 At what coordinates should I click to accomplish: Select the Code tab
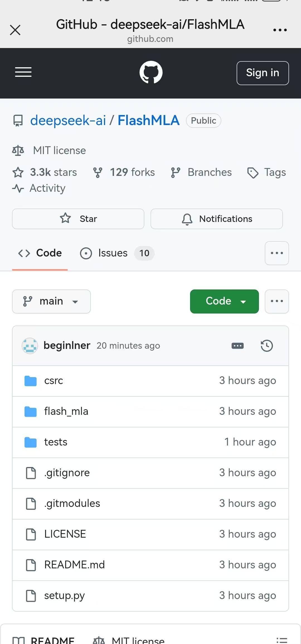(x=40, y=253)
